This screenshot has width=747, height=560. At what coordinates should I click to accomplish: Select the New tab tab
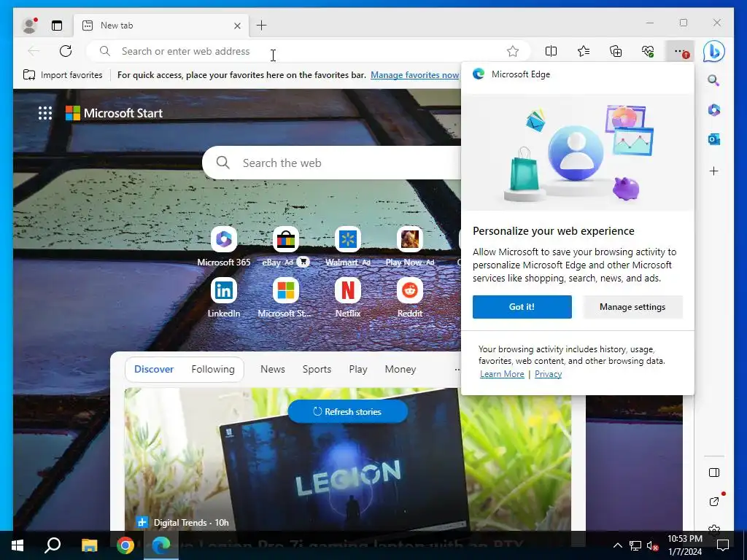[161, 26]
